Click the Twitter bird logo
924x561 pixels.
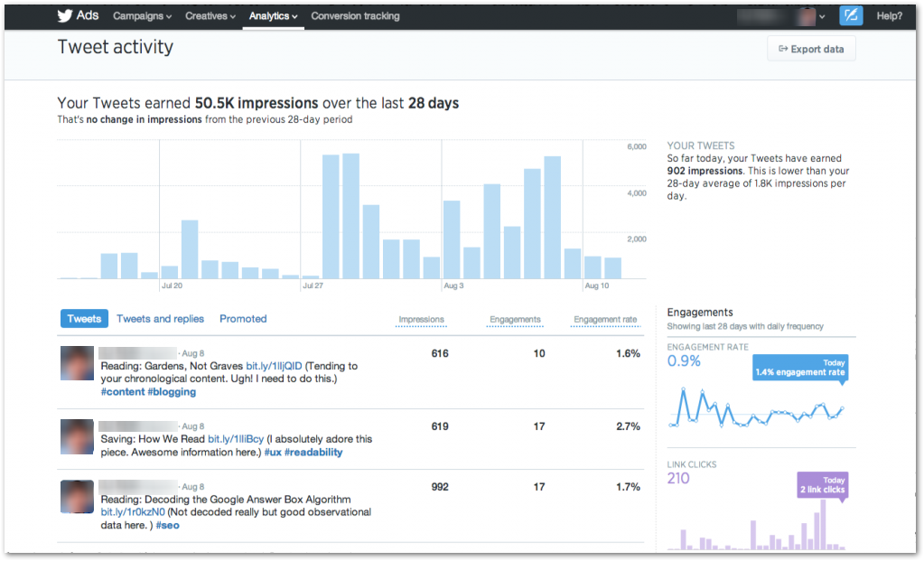click(x=65, y=16)
